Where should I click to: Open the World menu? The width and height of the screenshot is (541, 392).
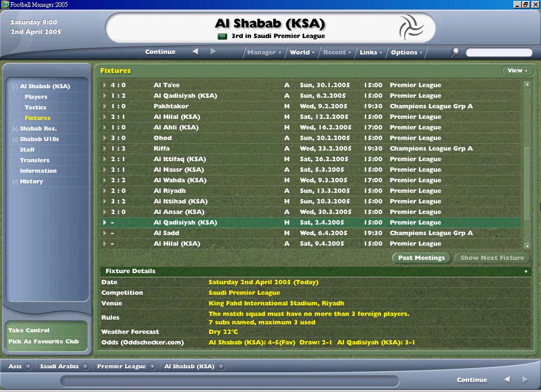pos(302,52)
